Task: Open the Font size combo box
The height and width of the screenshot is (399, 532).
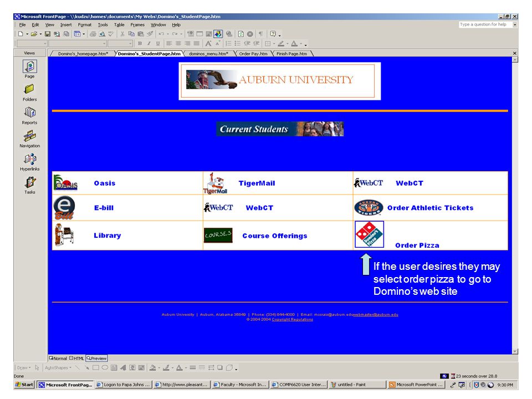Action: point(120,43)
